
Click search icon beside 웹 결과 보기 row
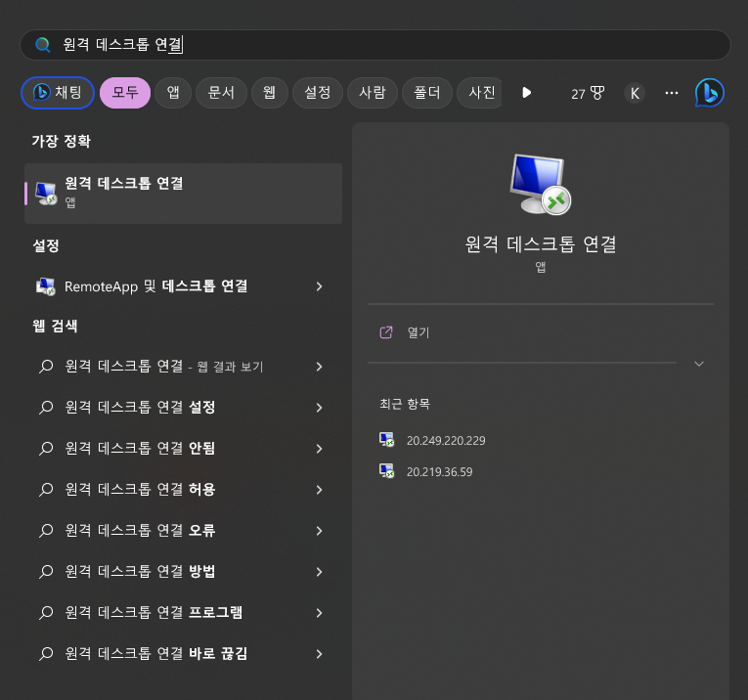(46, 367)
